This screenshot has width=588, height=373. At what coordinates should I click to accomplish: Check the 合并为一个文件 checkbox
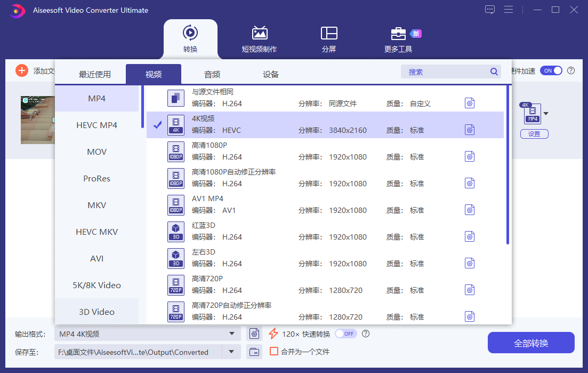274,352
